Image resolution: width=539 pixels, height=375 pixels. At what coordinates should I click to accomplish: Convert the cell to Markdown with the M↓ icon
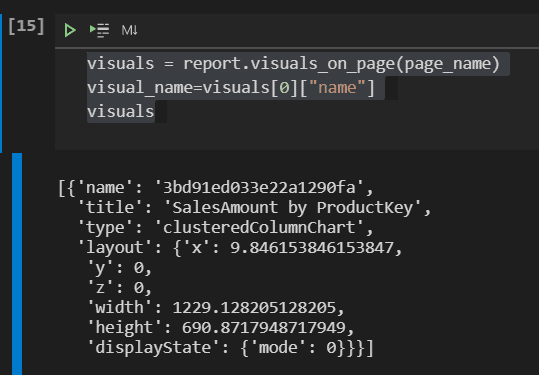click(130, 30)
